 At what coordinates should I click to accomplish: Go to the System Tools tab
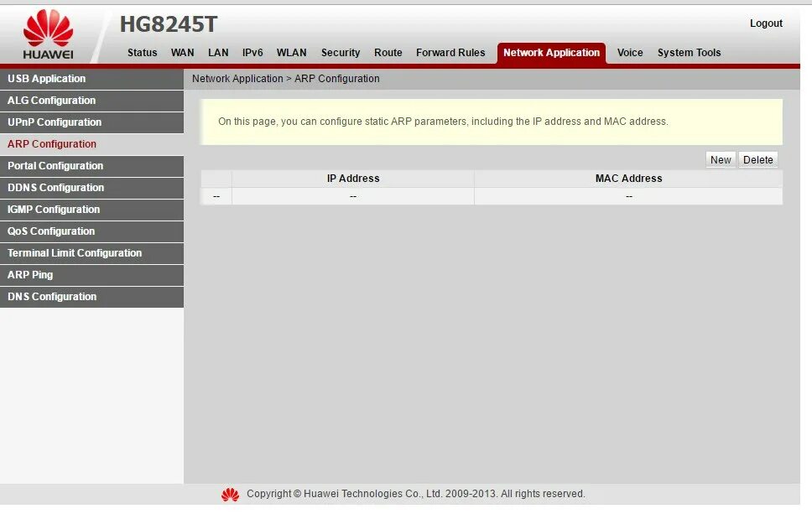tap(690, 53)
